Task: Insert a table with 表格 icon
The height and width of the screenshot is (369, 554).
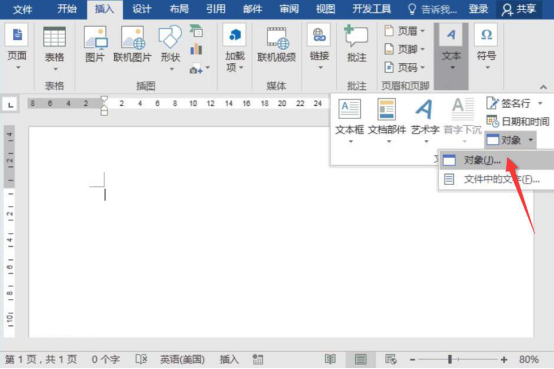Action: pos(54,48)
